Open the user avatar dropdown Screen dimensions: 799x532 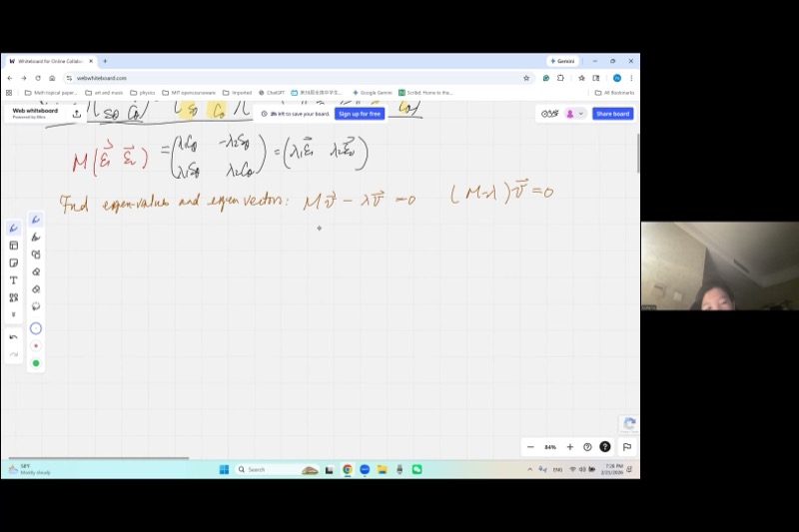(x=575, y=114)
